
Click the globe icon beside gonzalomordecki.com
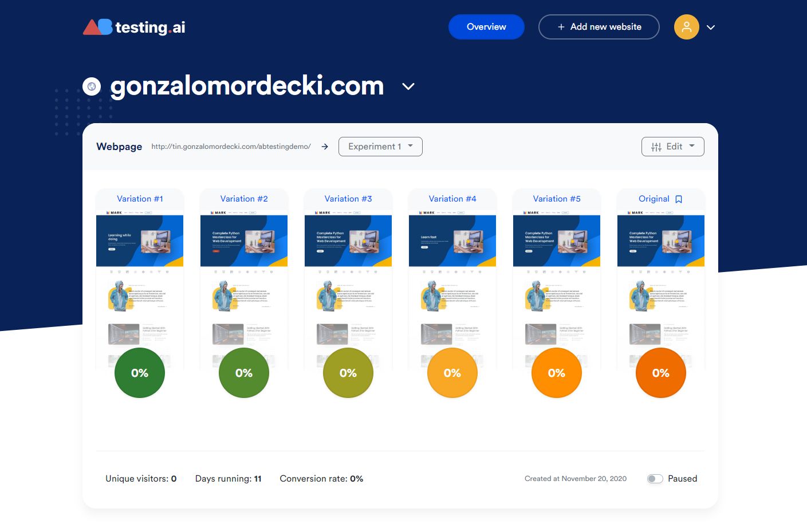click(x=92, y=86)
